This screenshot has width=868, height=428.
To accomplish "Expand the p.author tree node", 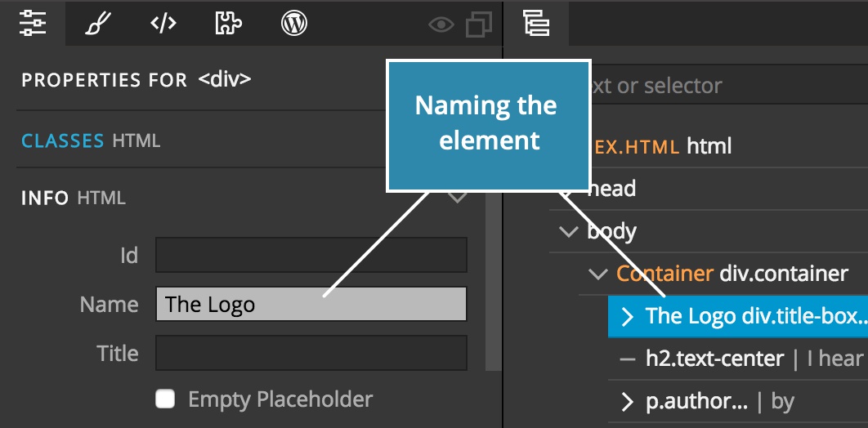I will coord(627,402).
